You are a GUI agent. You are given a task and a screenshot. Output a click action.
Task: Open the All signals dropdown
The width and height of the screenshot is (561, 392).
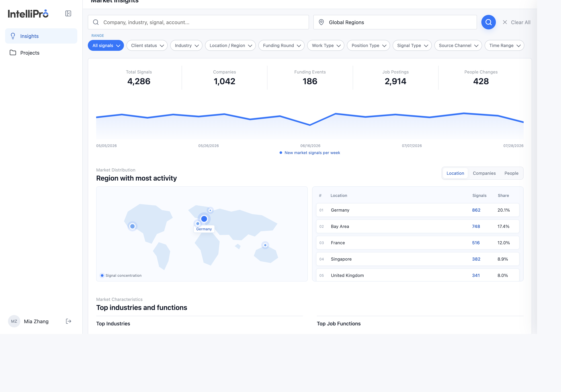click(x=106, y=45)
